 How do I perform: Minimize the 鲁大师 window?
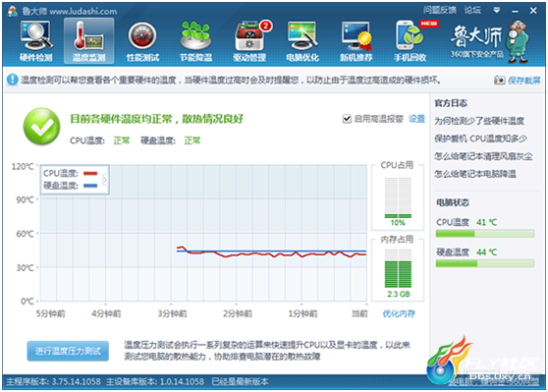(x=515, y=11)
